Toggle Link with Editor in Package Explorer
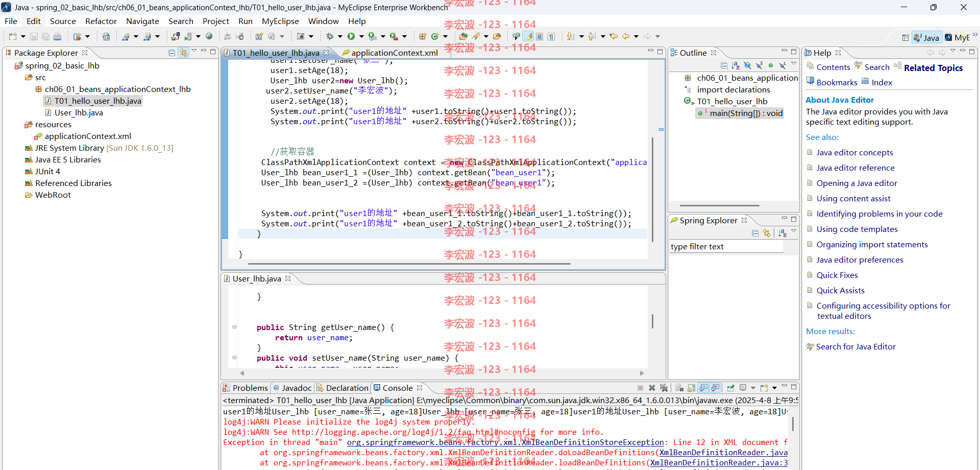The height and width of the screenshot is (470, 980). 184,53
